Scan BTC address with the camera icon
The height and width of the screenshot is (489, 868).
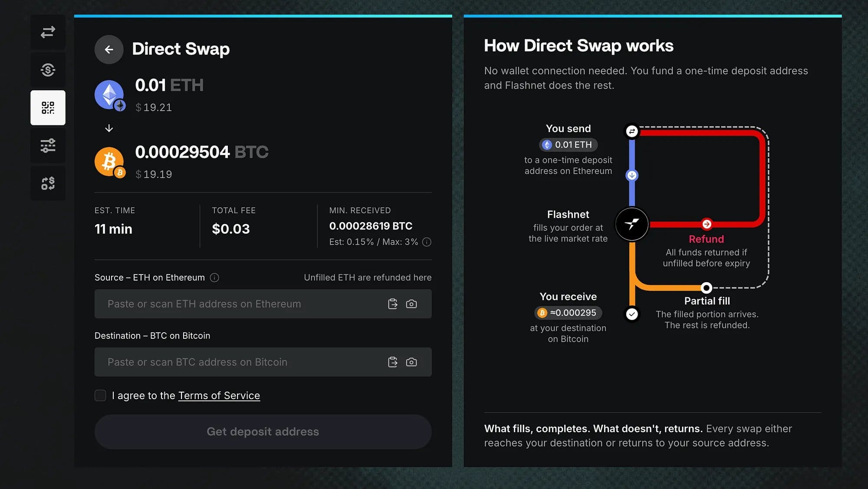coord(411,362)
